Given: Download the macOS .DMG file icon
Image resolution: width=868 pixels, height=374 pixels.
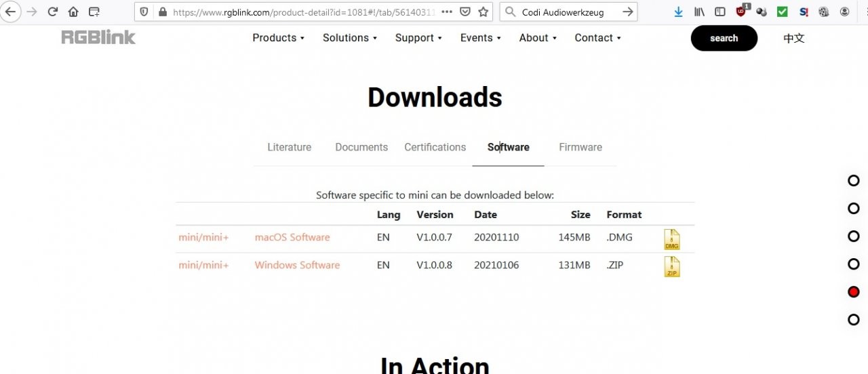Looking at the screenshot, I should pyautogui.click(x=671, y=239).
